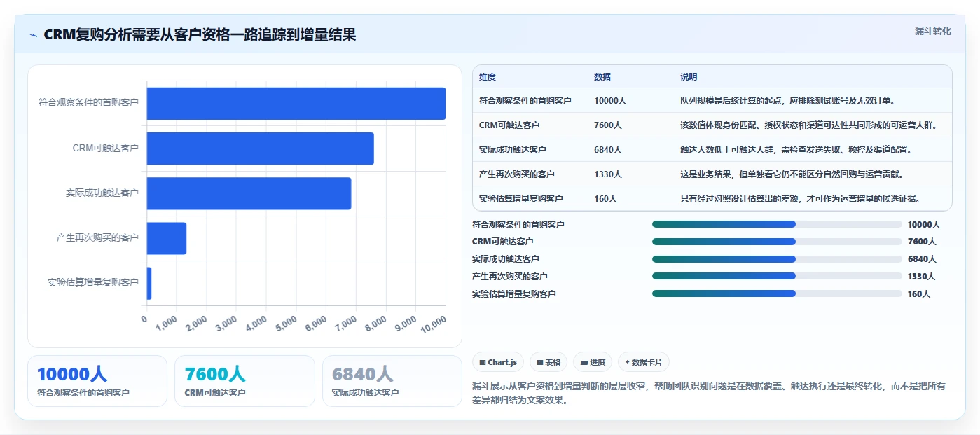Click the 符合观察条件的首购客户 chart bar
980x435 pixels.
pyautogui.click(x=296, y=104)
